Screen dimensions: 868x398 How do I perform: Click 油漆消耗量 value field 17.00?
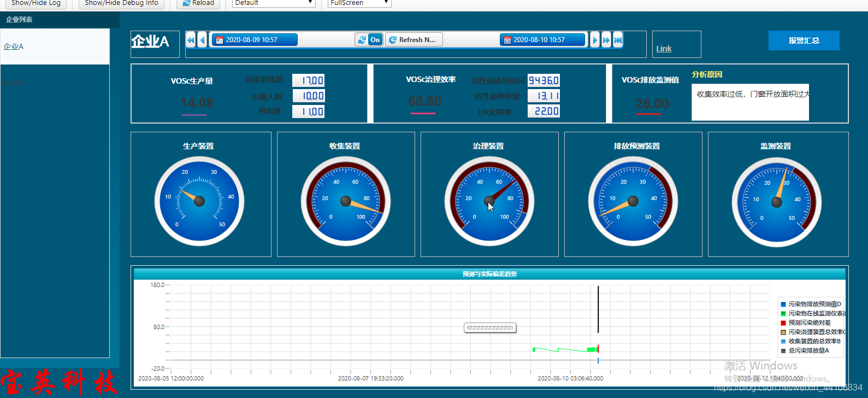308,80
